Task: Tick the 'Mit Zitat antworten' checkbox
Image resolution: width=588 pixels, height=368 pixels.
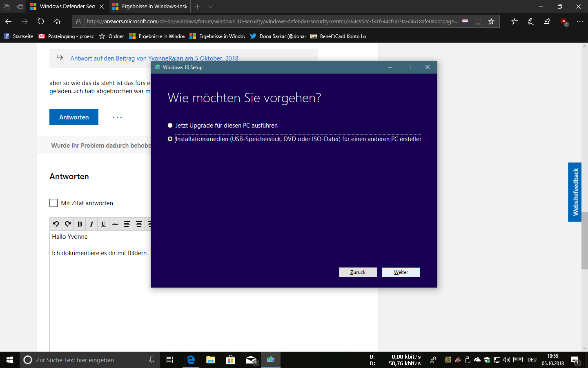Action: (x=53, y=203)
